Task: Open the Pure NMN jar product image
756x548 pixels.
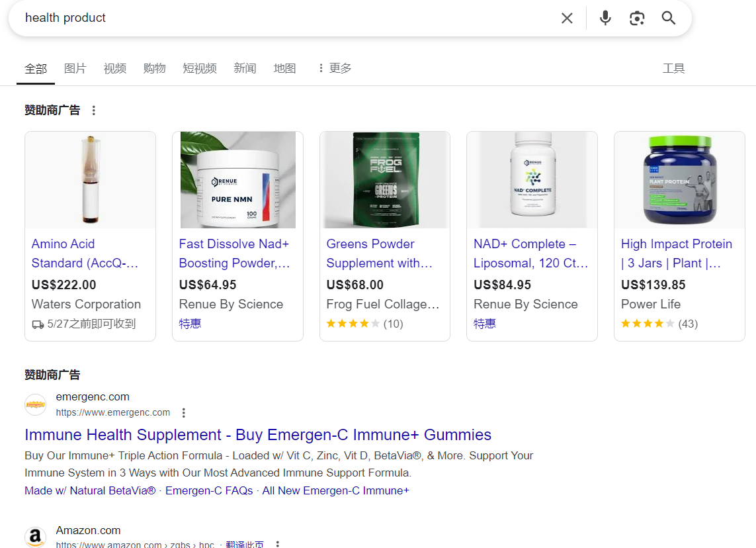Action: pyautogui.click(x=237, y=179)
